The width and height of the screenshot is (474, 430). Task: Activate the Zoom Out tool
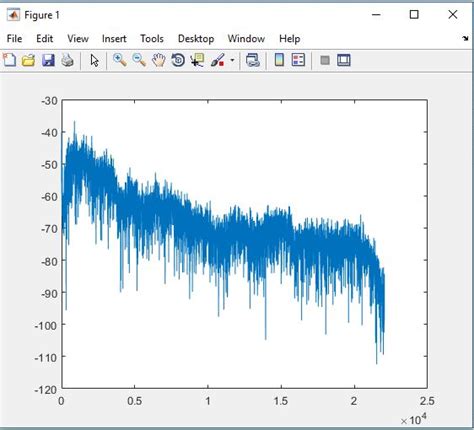pyautogui.click(x=139, y=60)
